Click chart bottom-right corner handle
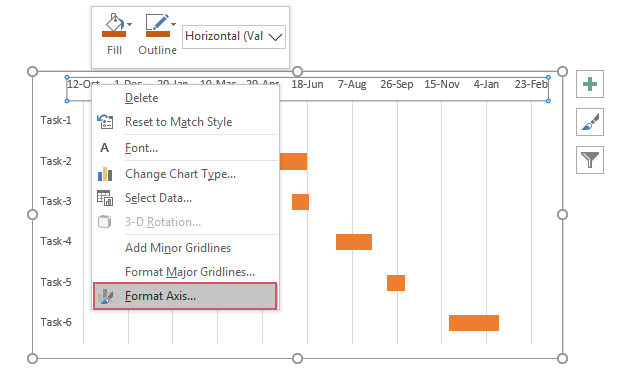Screen dimensions: 620x375 coord(562,359)
